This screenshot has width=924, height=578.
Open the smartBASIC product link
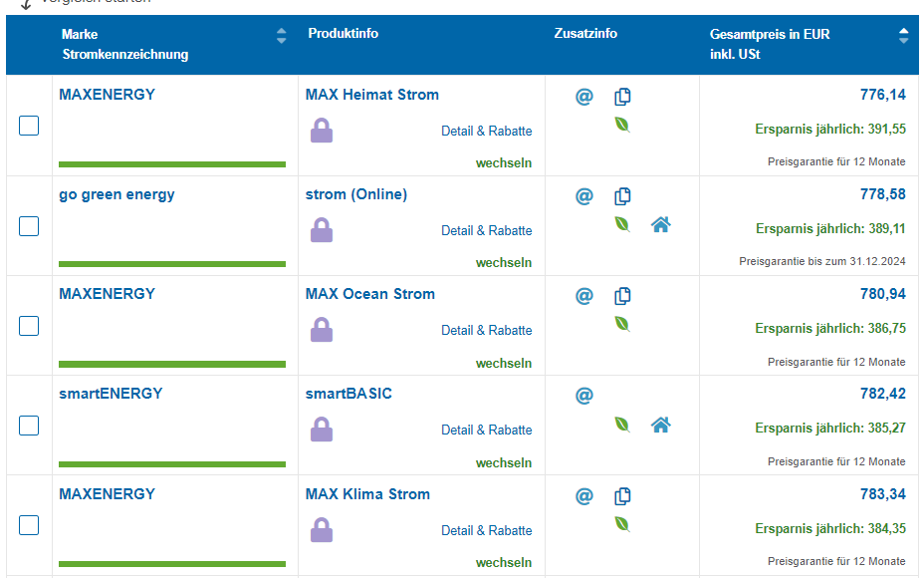[x=348, y=394]
